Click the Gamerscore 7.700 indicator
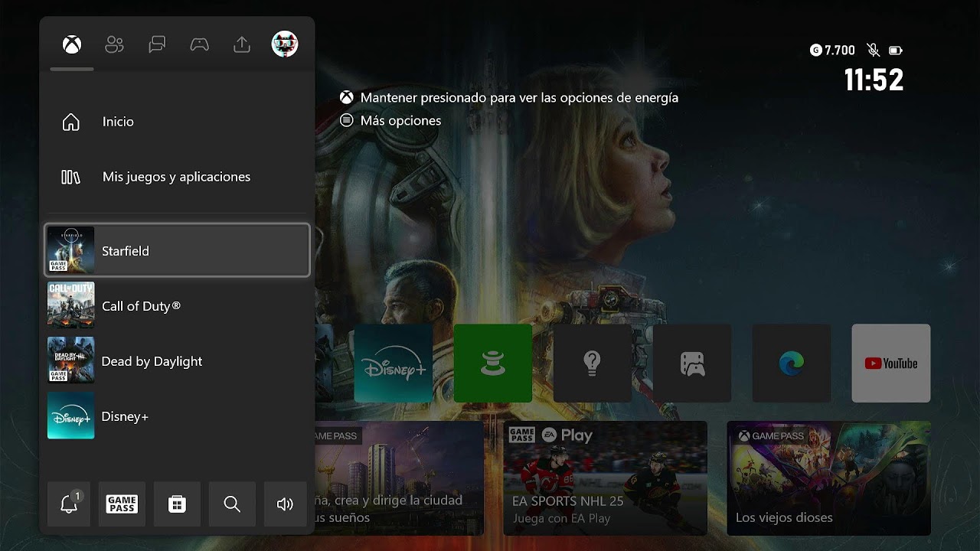 pyautogui.click(x=832, y=51)
